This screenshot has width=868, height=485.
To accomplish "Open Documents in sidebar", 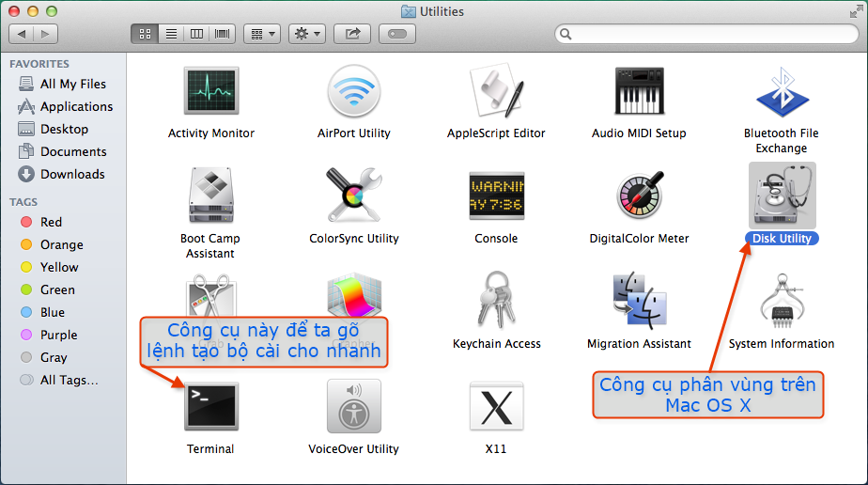I will 63,151.
